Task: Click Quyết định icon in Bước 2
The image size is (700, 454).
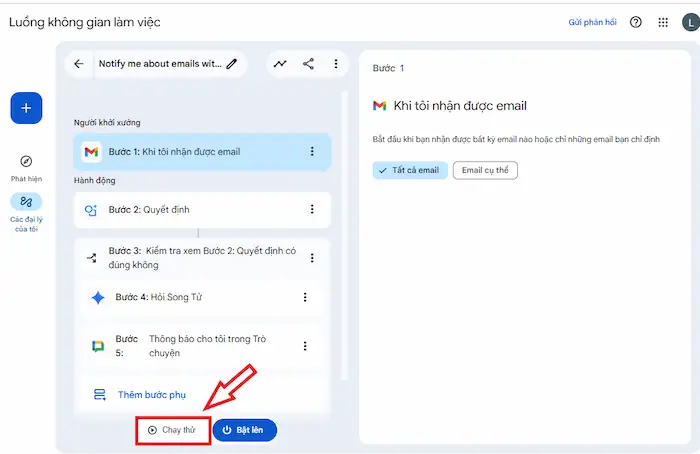Action: pos(91,210)
